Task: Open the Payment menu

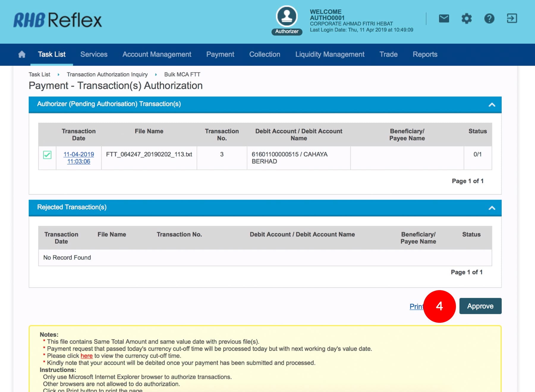Action: 220,54
